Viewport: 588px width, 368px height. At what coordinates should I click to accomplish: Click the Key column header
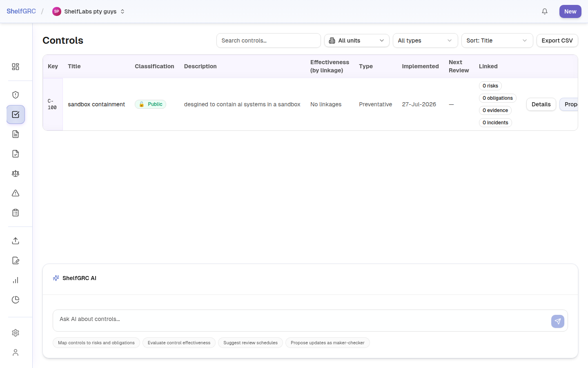(x=53, y=66)
